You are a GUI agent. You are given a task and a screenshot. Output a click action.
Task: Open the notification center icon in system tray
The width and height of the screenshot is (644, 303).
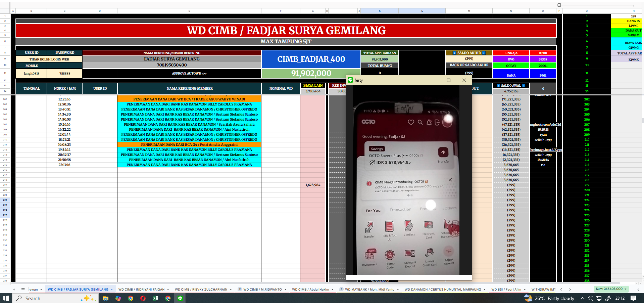click(633, 298)
